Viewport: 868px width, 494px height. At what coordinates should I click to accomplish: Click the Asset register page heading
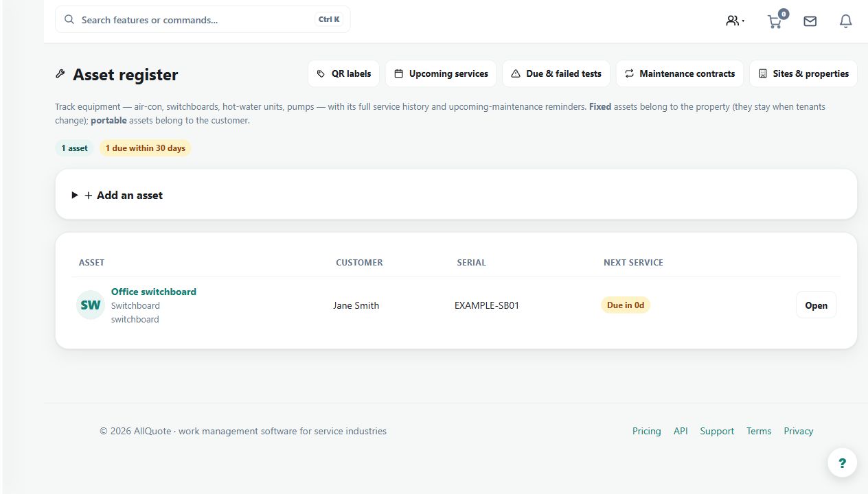125,75
